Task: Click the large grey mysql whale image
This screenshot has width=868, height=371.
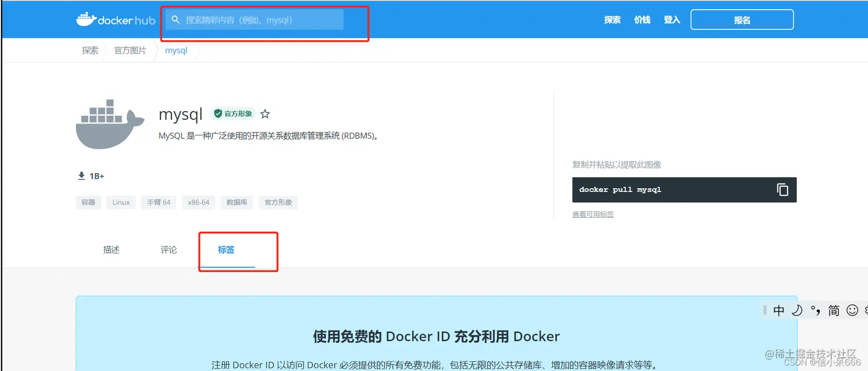Action: pos(110,124)
